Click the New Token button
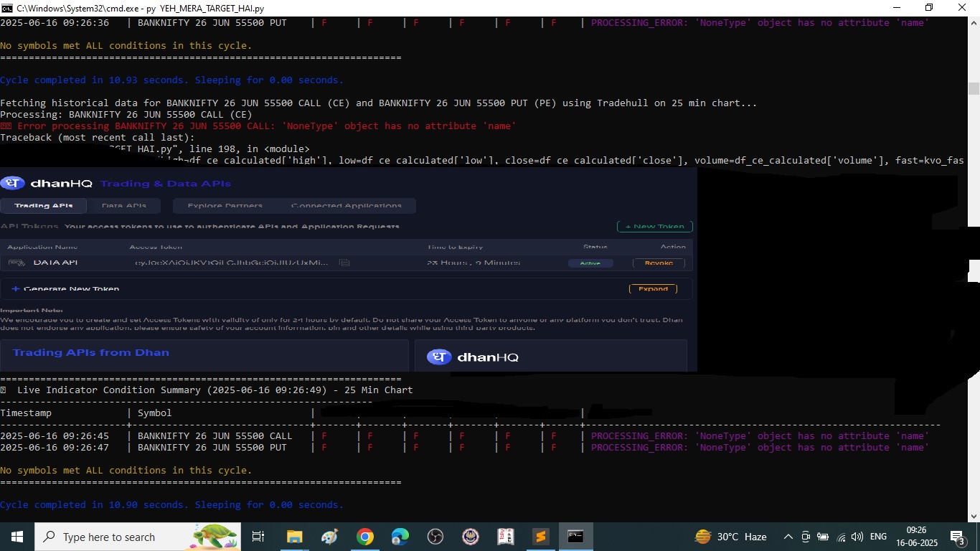Viewport: 980px width, 551px height. 654,226
